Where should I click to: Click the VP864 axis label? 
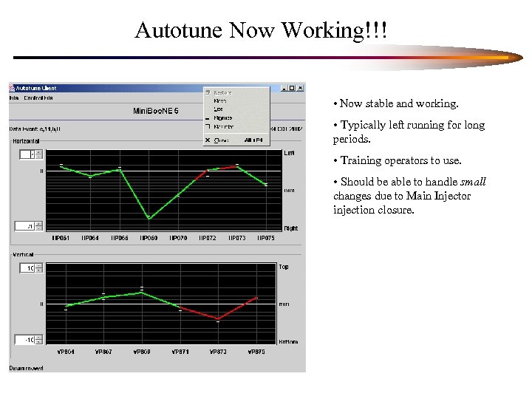(x=66, y=352)
